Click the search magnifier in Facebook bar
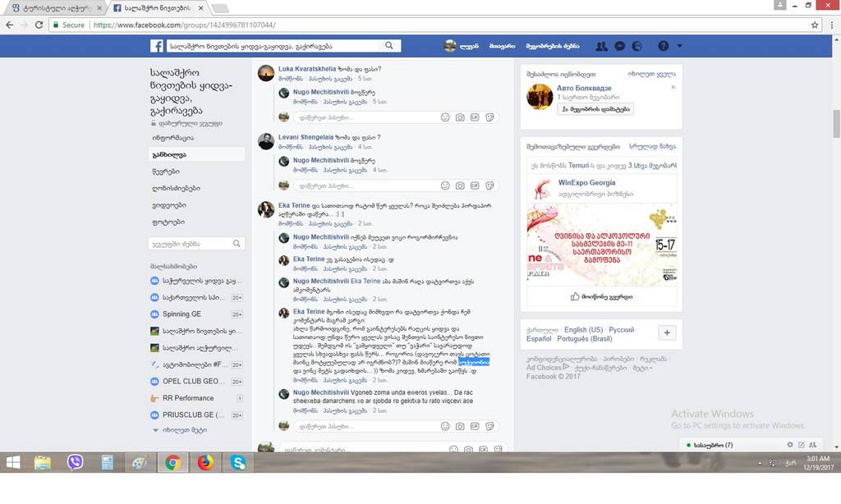The width and height of the screenshot is (841, 504). (x=388, y=46)
